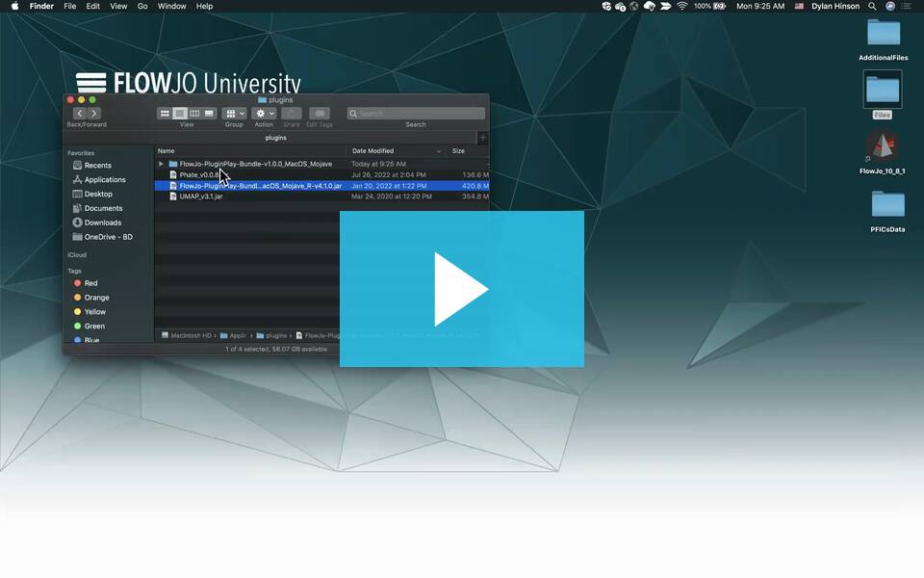Click the Mon 9:25 AM clock
The height and width of the screenshot is (578, 924).
(x=760, y=6)
